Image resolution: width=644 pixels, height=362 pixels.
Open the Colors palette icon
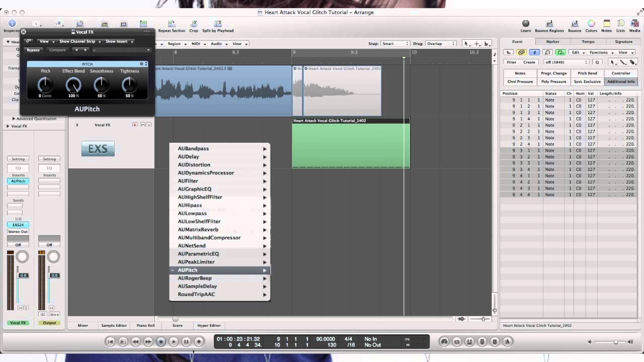point(591,24)
